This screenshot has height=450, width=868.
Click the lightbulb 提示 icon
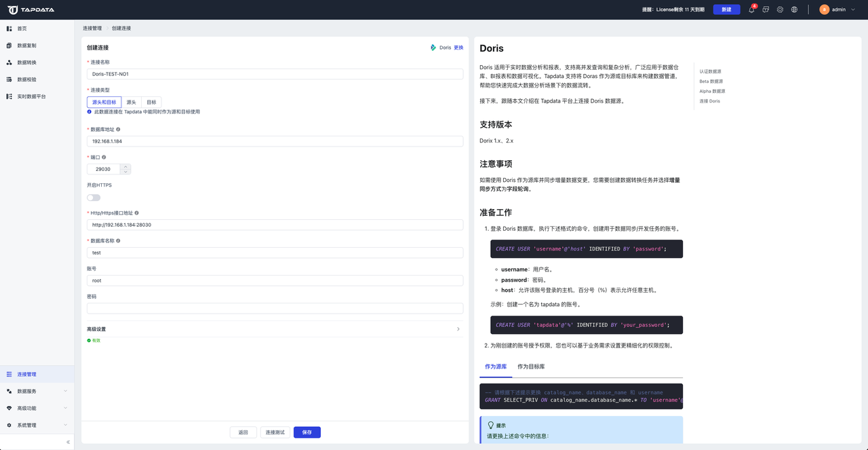[491, 425]
